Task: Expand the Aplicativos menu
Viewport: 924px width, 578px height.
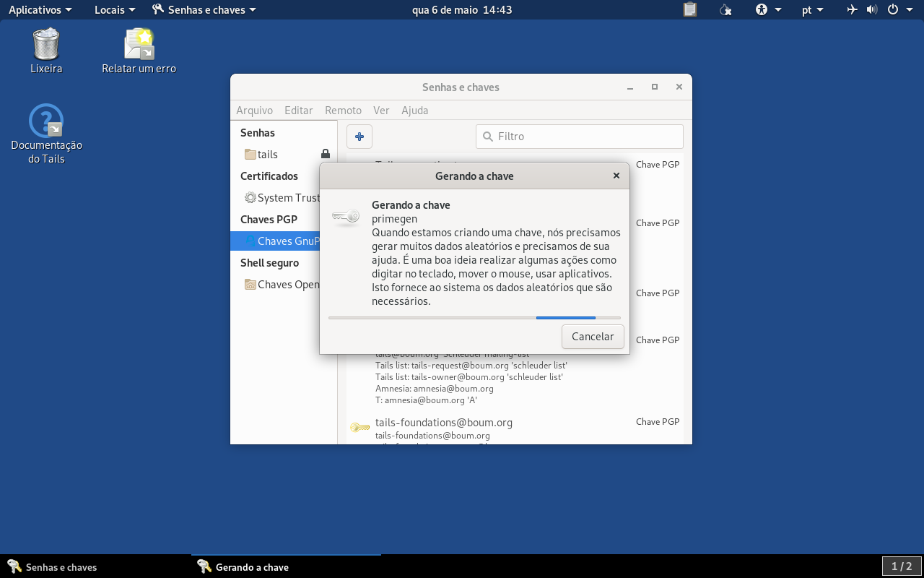Action: [40, 9]
